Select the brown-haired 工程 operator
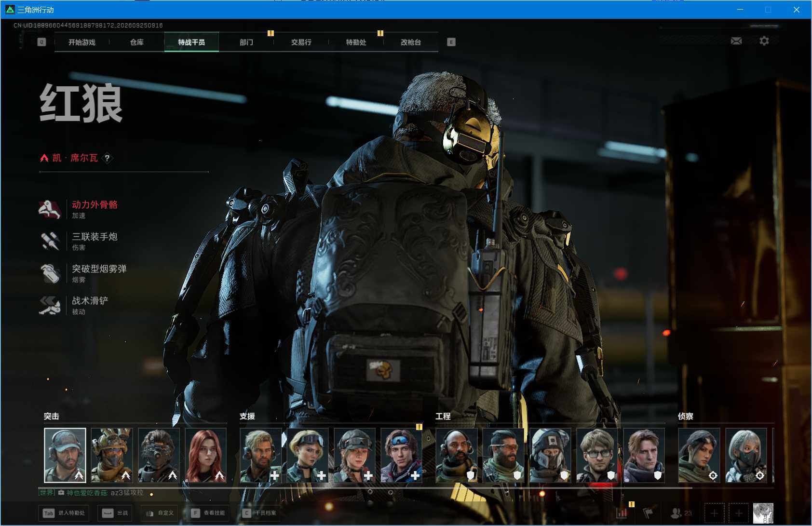812x526 pixels. 644,455
